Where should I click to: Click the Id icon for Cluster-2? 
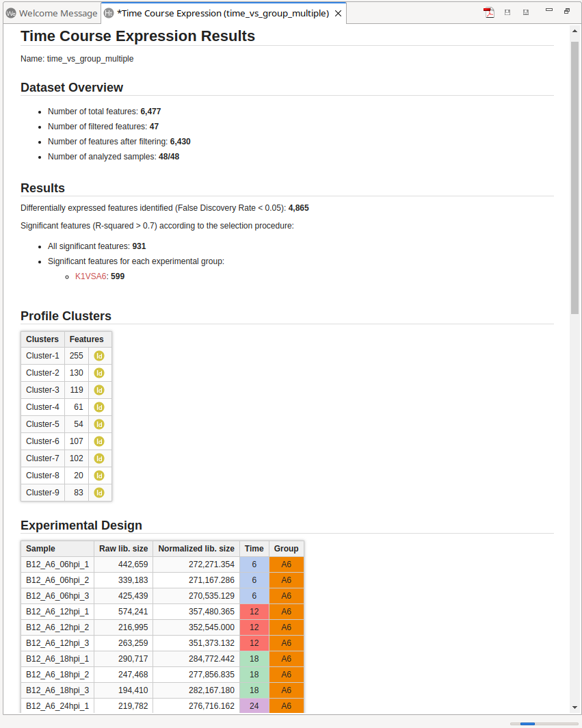coord(99,373)
